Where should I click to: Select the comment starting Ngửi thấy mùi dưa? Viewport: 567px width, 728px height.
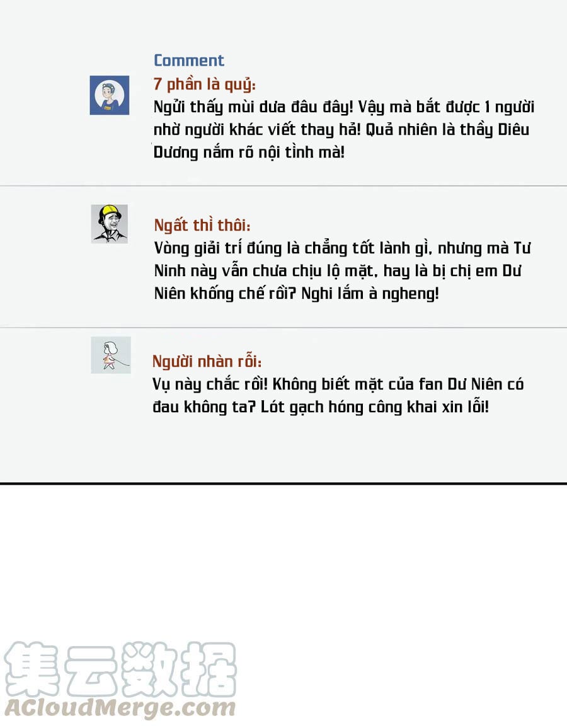pyautogui.click(x=344, y=130)
